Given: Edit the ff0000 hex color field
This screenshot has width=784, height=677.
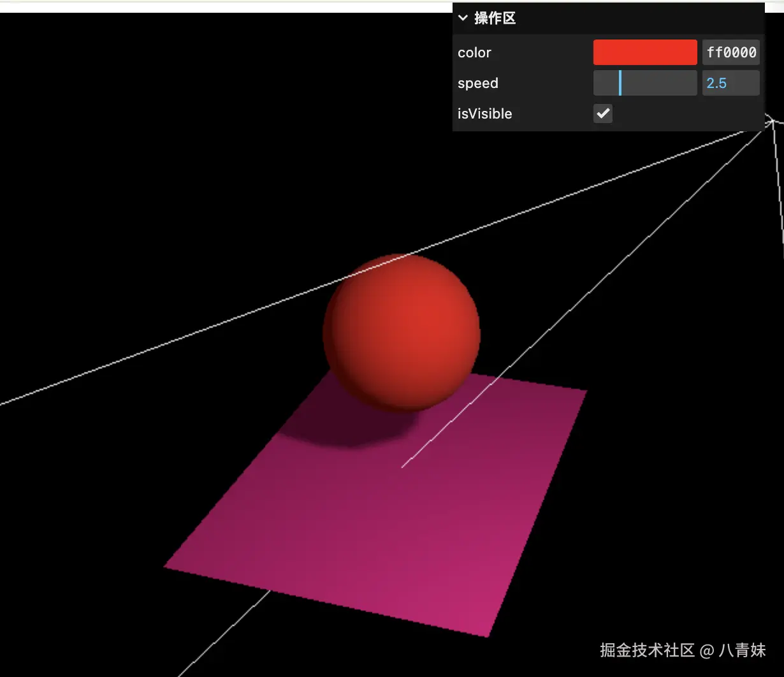Looking at the screenshot, I should click(x=731, y=52).
